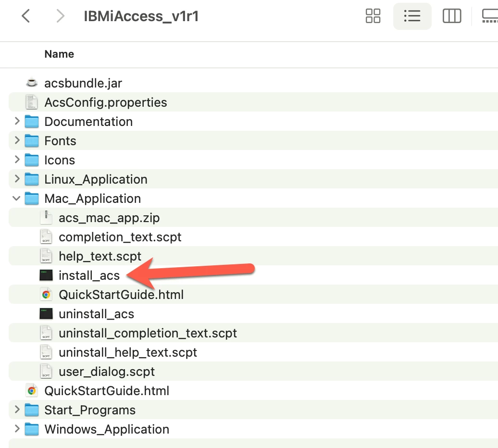This screenshot has height=448, width=498.
Task: Select the completion_text.scpt file name
Action: point(120,237)
